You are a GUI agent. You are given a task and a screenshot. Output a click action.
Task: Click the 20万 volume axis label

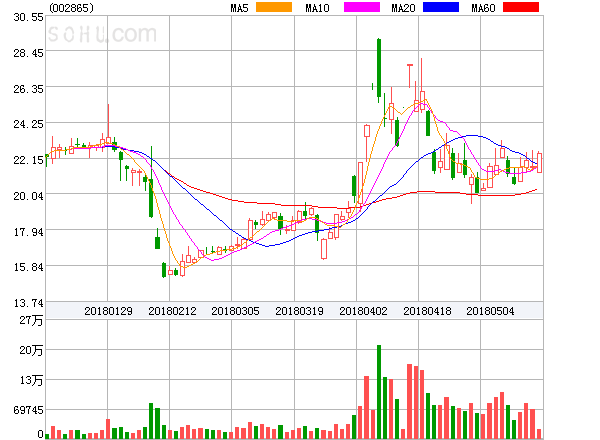click(31, 350)
